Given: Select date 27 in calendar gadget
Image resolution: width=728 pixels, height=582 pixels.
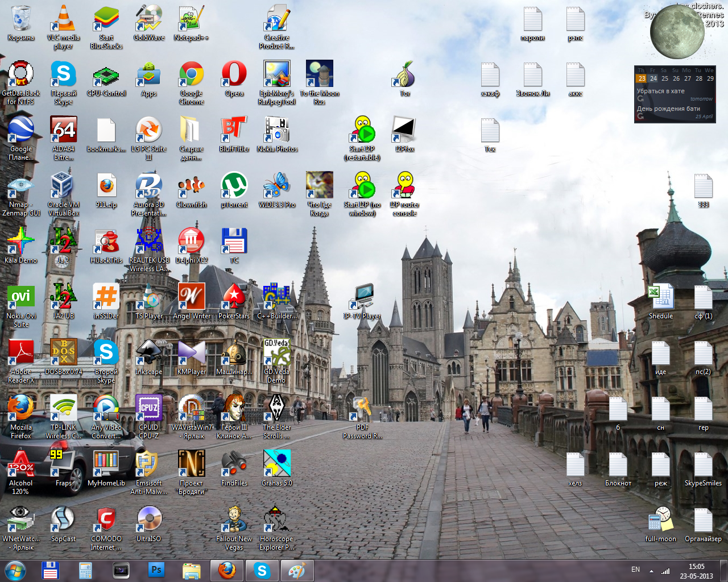Looking at the screenshot, I should [x=688, y=78].
